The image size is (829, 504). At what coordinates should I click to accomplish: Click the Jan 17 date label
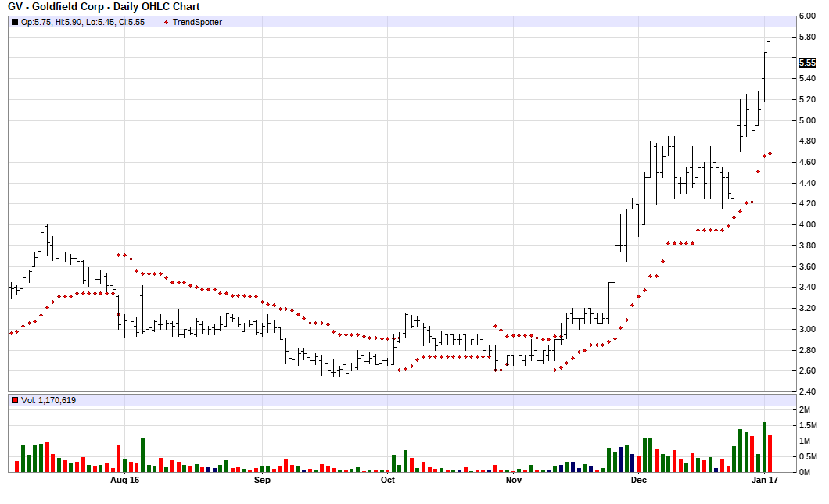tap(765, 480)
